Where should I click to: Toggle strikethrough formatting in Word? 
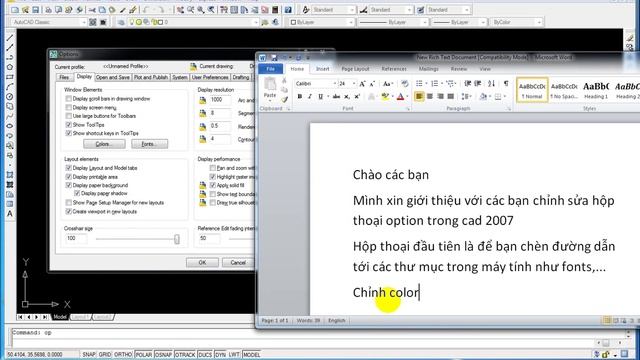coord(336,97)
